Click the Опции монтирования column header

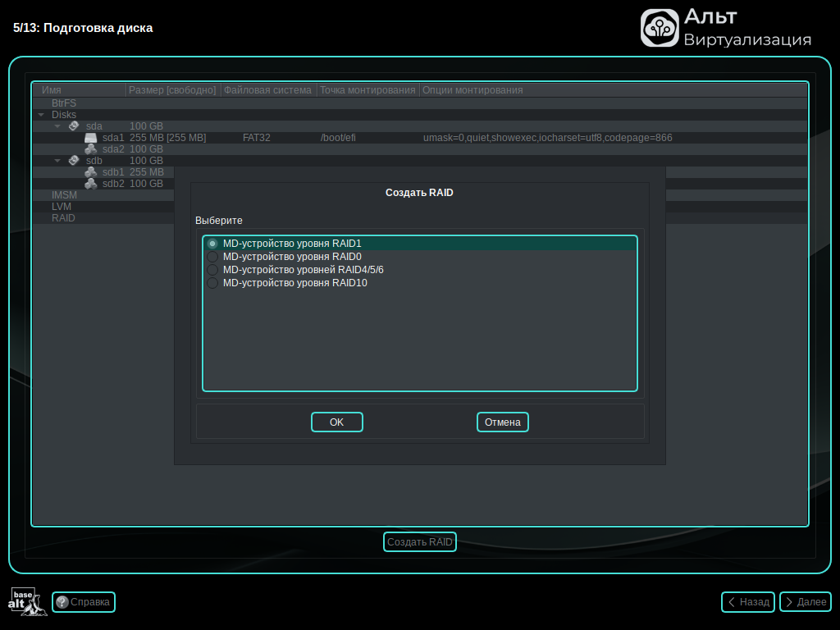pos(613,90)
